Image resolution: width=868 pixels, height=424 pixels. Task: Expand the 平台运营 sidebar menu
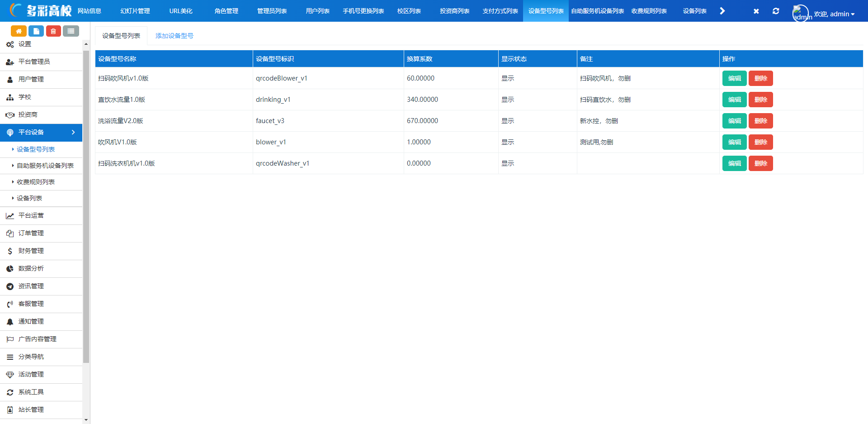coord(41,216)
